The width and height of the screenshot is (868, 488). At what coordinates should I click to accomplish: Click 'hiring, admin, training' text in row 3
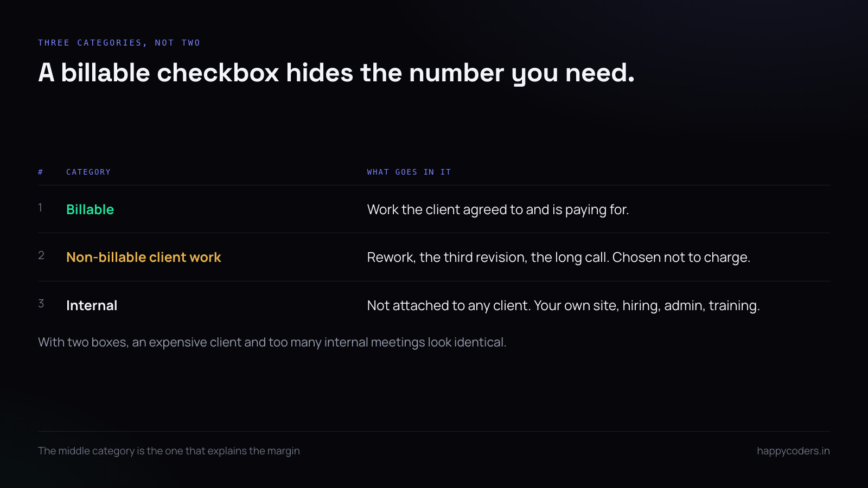coord(691,306)
